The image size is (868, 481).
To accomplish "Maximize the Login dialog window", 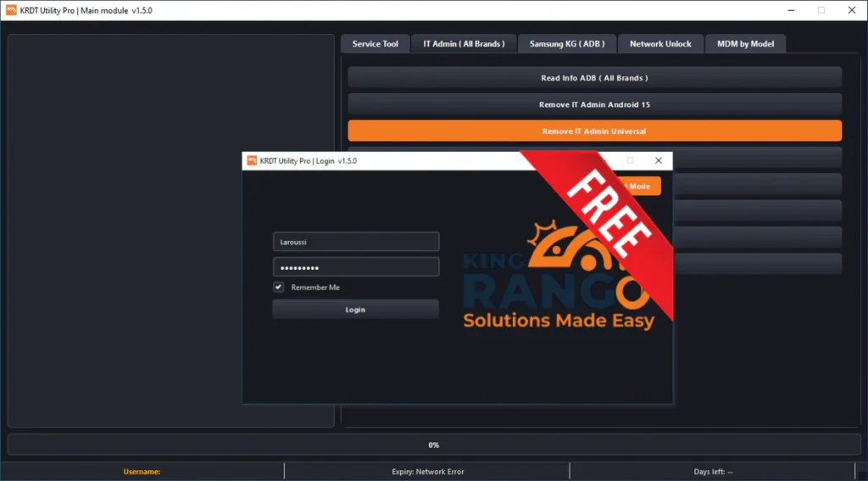I will tap(630, 160).
